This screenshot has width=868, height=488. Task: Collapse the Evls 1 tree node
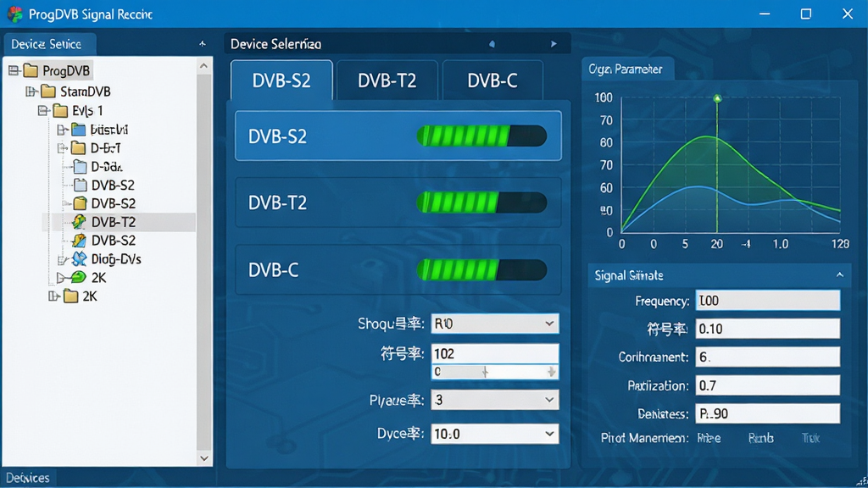42,111
